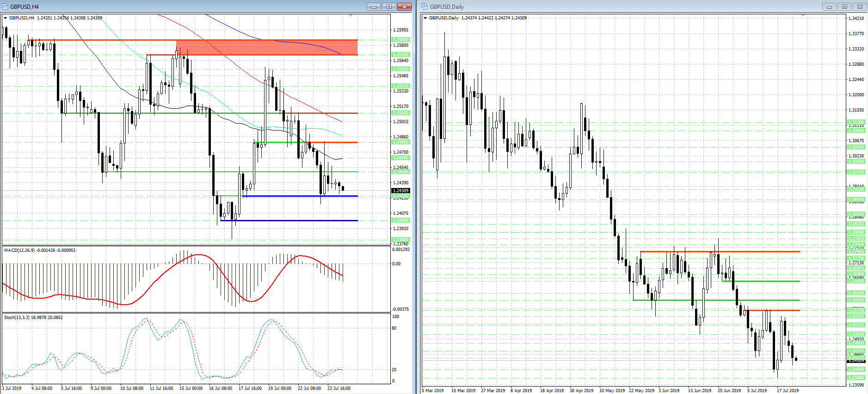Click the chart shift marker in Daily chart
The height and width of the screenshot is (394, 868).
pyautogui.click(x=803, y=16)
